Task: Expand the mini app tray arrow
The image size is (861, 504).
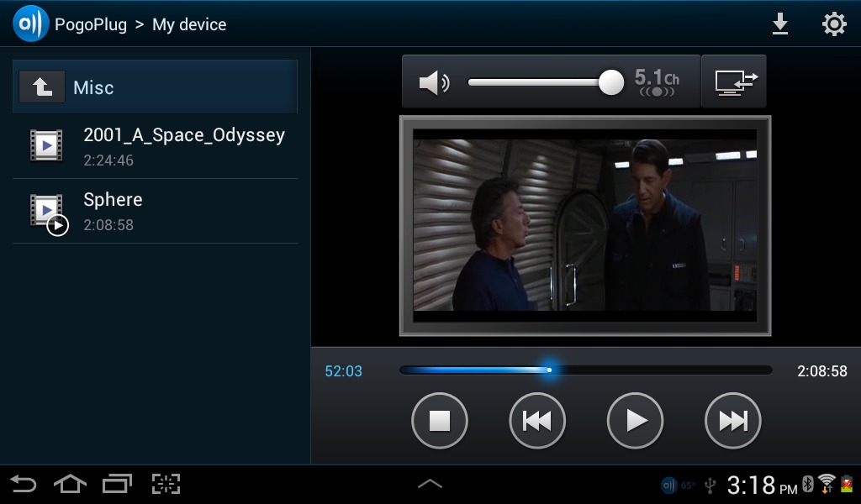Action: 430,484
